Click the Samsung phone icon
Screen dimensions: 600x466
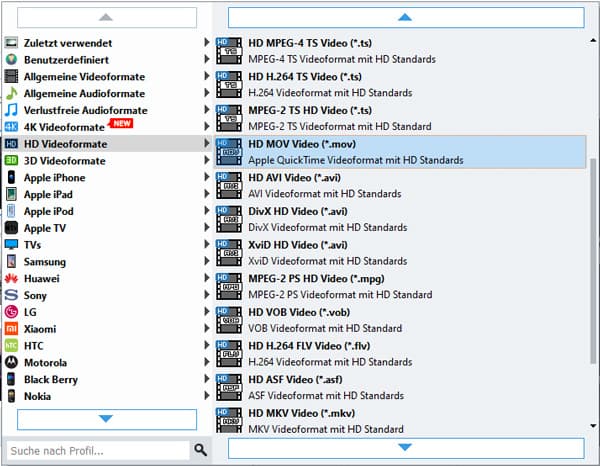[11, 261]
